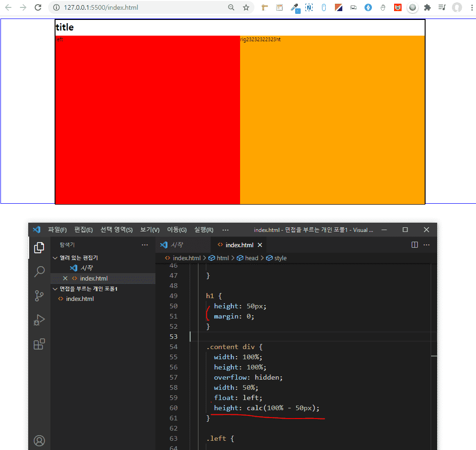Viewport: 476px width, 450px height.
Task: Click the red Pocket-style extension icon
Action: (398, 7)
